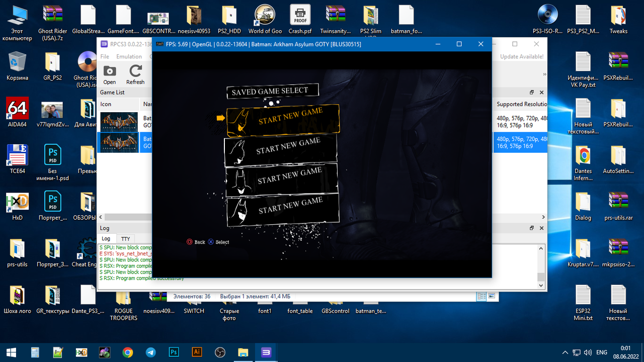
Task: Switch Explorer to details view icon
Action: click(482, 296)
